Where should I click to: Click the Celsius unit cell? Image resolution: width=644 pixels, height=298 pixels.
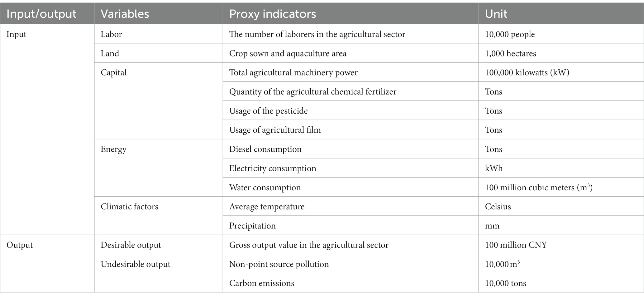561,206
